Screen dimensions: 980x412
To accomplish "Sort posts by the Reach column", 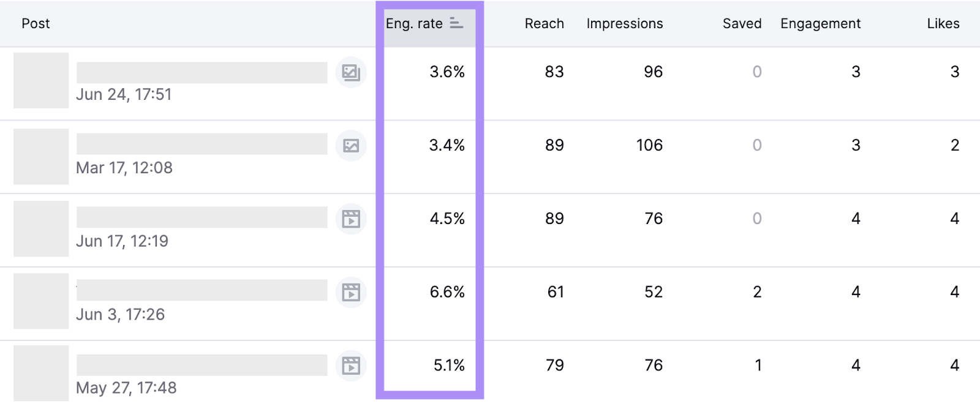I will tap(544, 23).
